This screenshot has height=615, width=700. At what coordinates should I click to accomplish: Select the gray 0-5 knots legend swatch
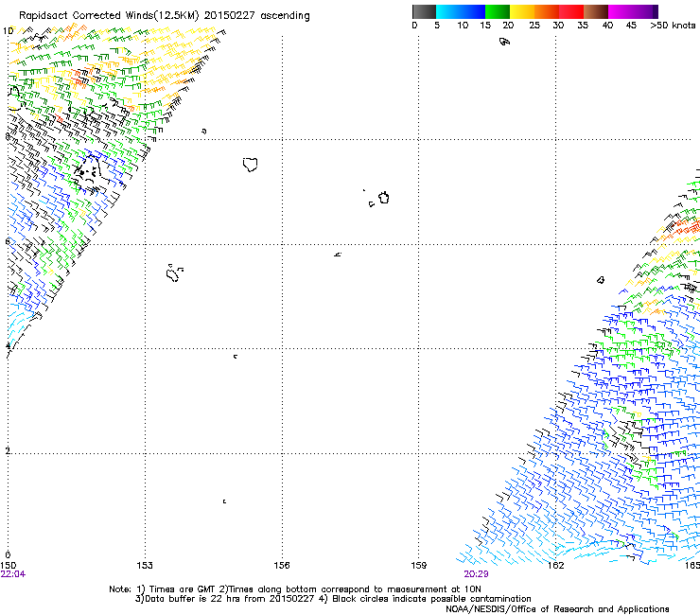425,11
